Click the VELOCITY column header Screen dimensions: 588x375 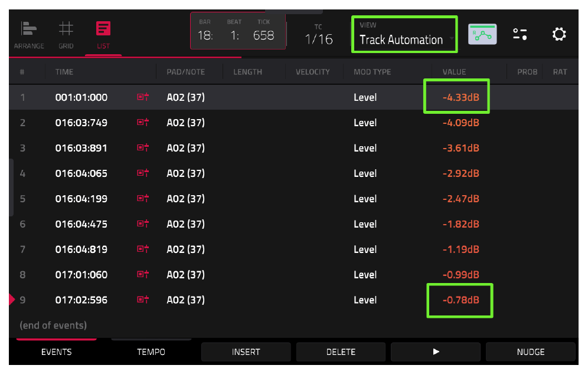pos(312,72)
